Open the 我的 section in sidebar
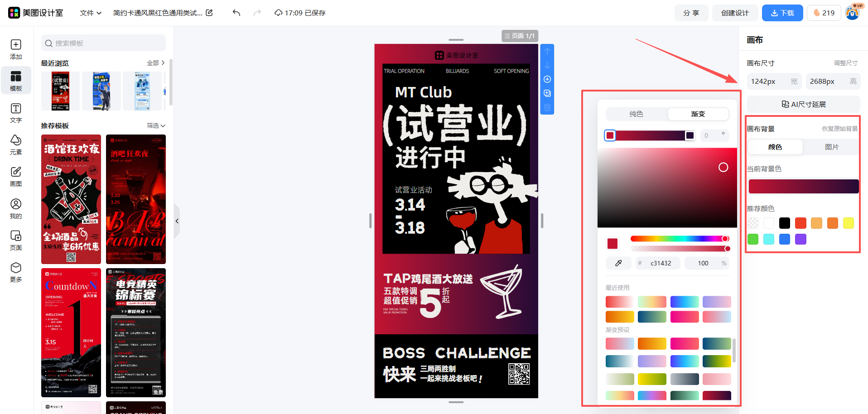Screen dimensions: 868x414 tap(16, 208)
